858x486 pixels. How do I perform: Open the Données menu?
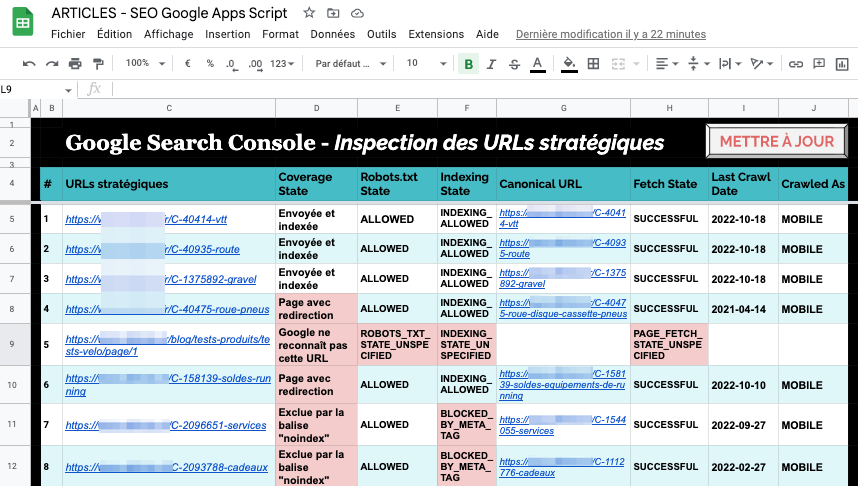pyautogui.click(x=333, y=34)
